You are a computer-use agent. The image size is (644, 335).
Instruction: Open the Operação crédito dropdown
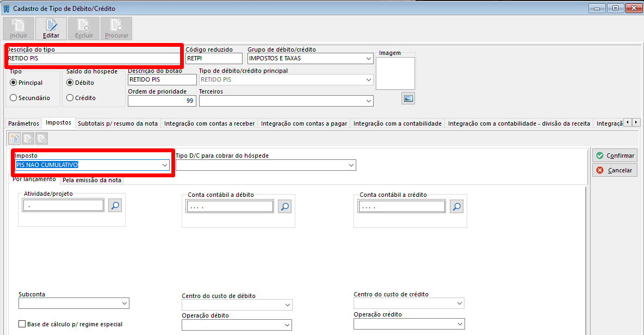[460, 324]
